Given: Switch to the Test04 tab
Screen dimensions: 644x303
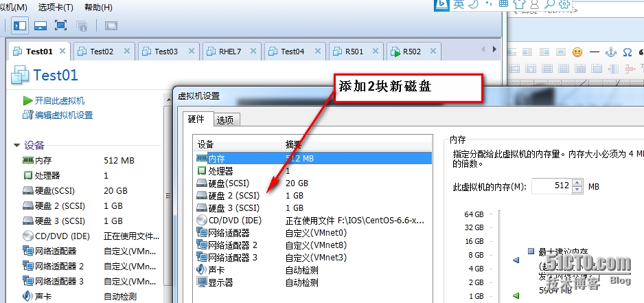Looking at the screenshot, I should [x=295, y=52].
